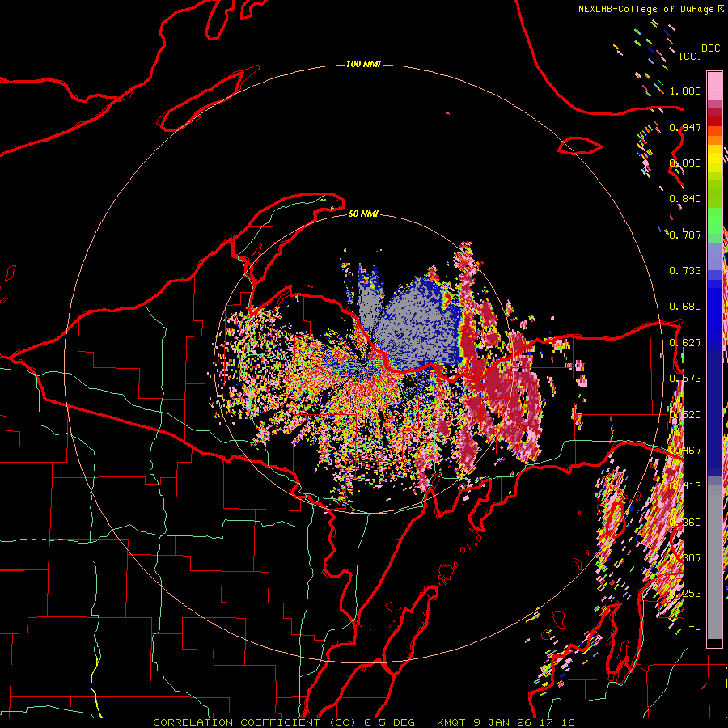
Task: Click the KMQT station identifier in the caption
Action: tap(453, 722)
